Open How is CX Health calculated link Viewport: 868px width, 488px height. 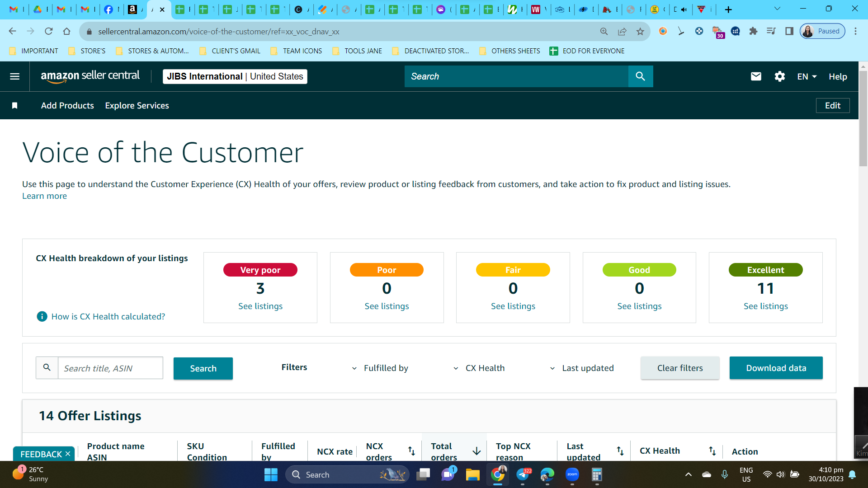(108, 317)
